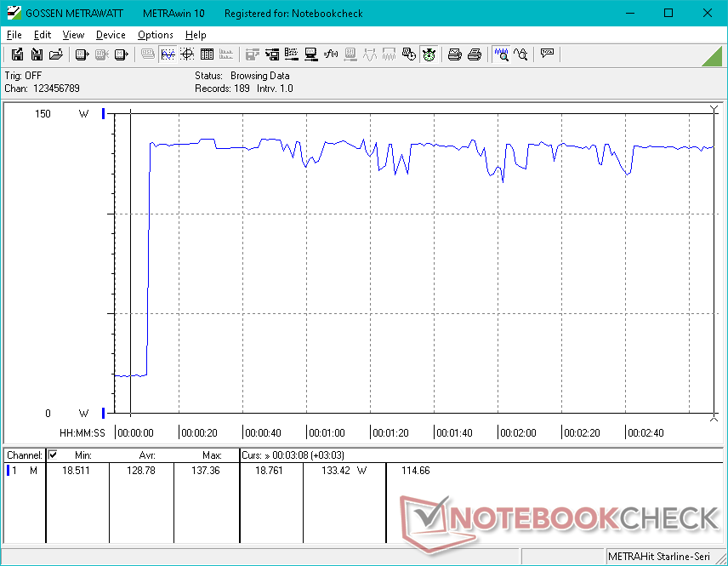Click the Min value 18.511
The height and width of the screenshot is (566, 728).
click(76, 471)
